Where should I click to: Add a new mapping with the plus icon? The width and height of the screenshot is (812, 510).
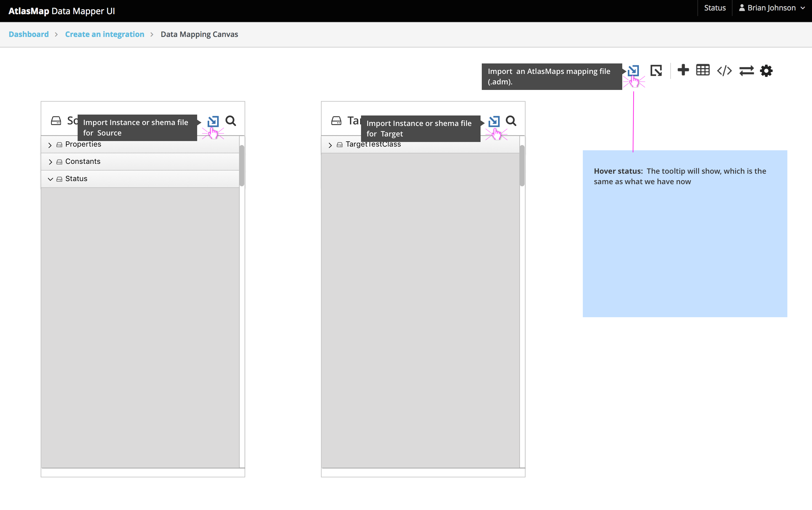click(x=683, y=71)
